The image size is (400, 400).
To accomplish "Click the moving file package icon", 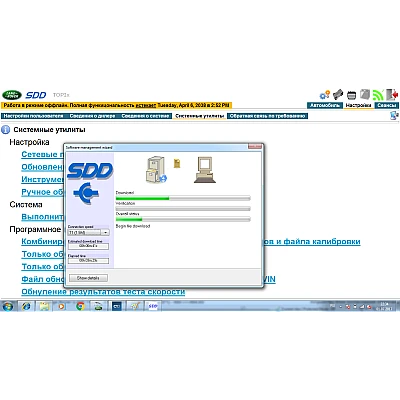I will (x=177, y=163).
